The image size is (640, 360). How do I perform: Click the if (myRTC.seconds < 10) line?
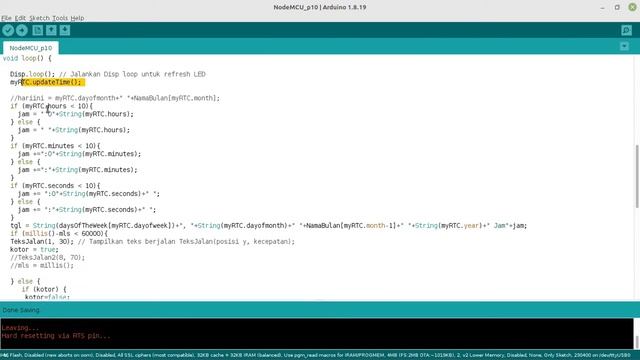coord(55,186)
